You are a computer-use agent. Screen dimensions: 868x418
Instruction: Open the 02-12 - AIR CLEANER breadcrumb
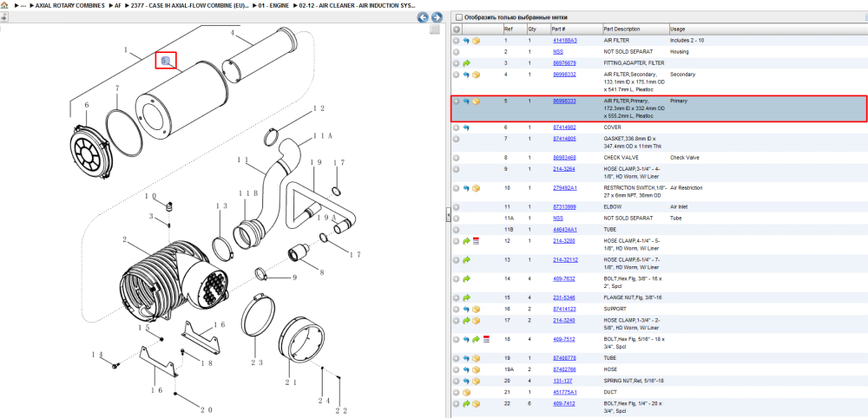click(357, 5)
